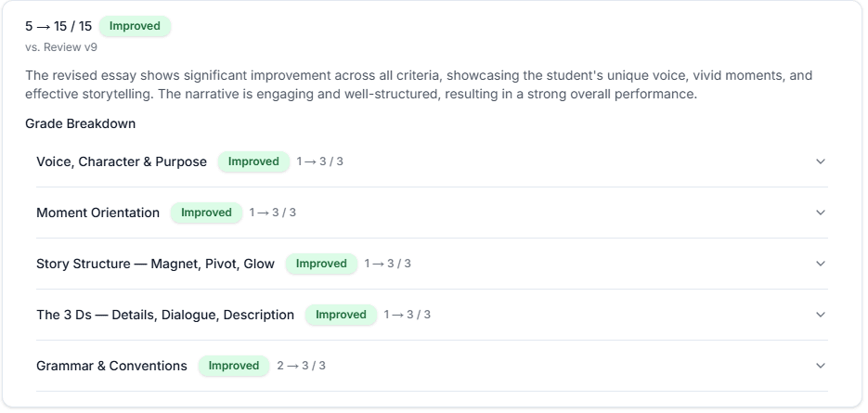Expand the Grammar & Conventions chevron

pyautogui.click(x=821, y=366)
